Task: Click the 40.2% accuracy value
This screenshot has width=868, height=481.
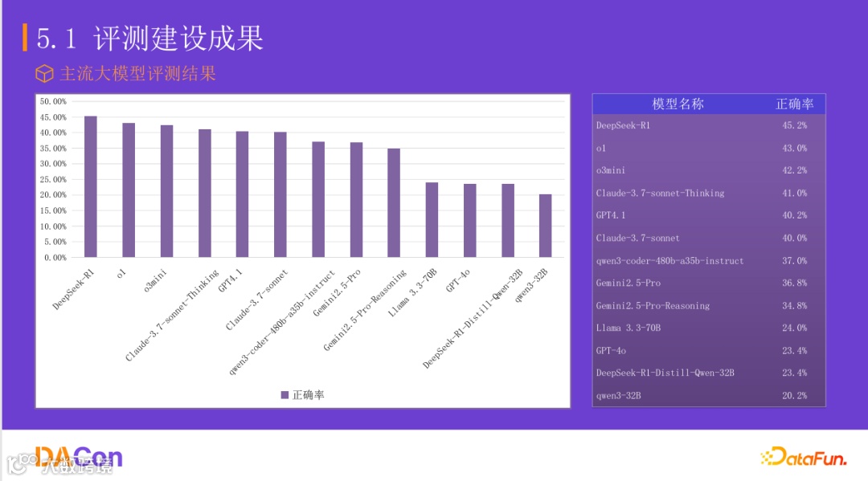Action: click(x=794, y=215)
